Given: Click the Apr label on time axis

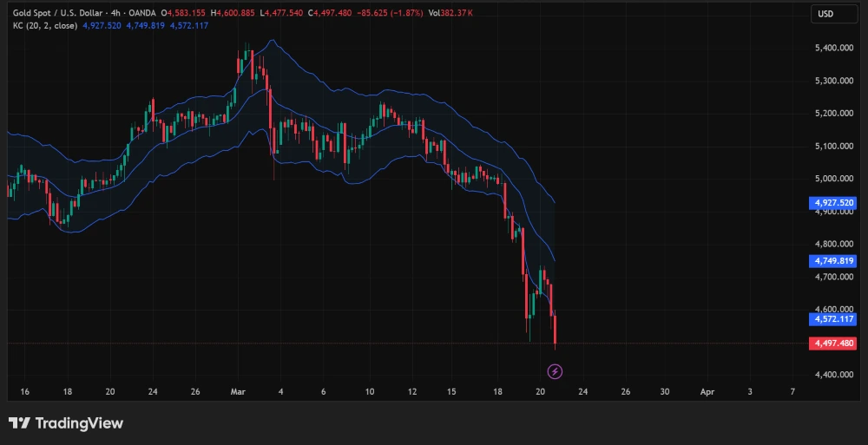Looking at the screenshot, I should (x=707, y=391).
